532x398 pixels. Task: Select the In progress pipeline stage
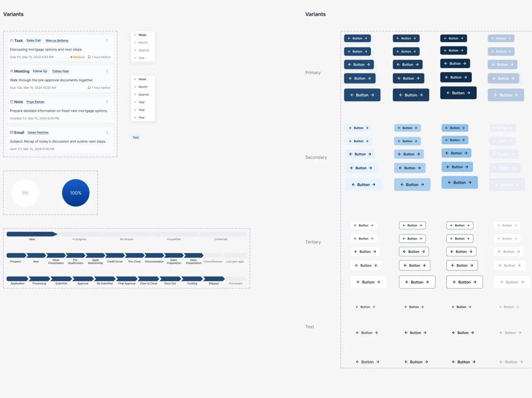79,234
